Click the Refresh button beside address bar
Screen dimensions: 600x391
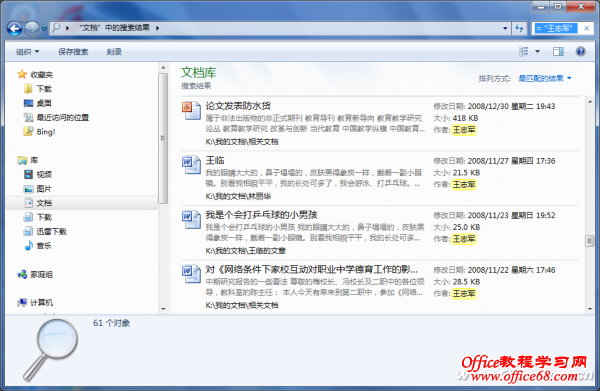click(519, 28)
